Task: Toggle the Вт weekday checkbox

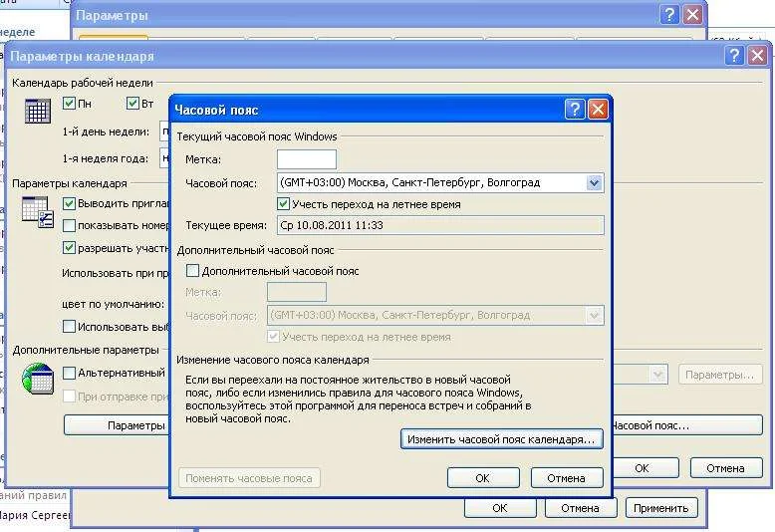Action: click(132, 104)
